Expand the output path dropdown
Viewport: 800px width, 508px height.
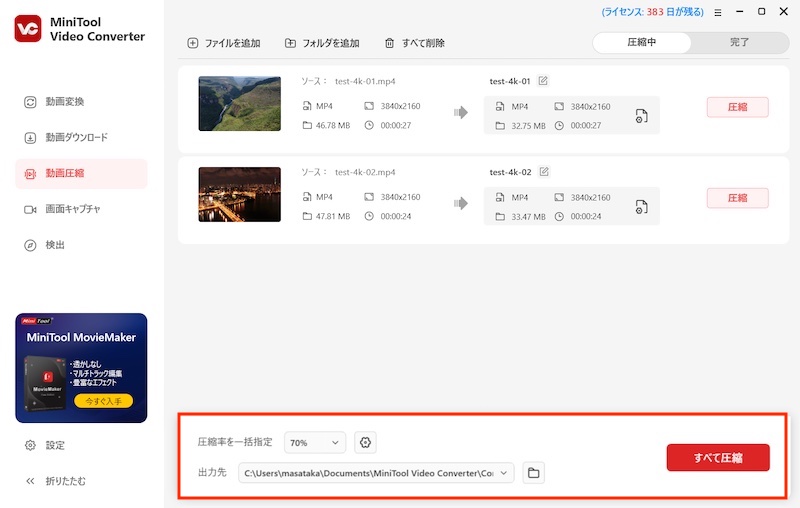(x=504, y=472)
